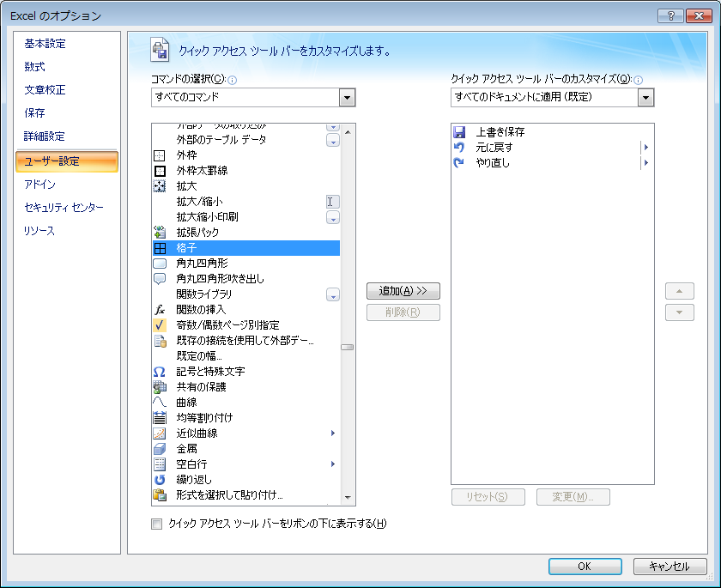Expand the 近似曲線 submenu arrow

[332, 433]
